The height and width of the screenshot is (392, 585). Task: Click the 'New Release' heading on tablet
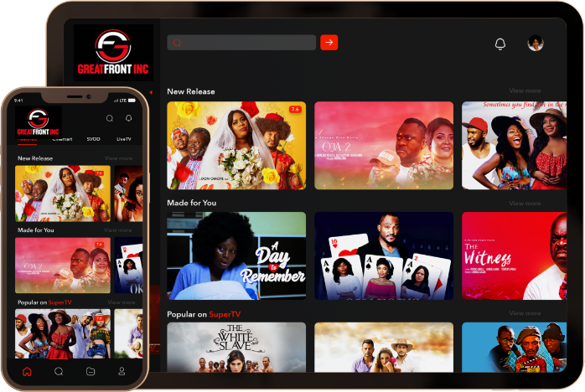191,91
